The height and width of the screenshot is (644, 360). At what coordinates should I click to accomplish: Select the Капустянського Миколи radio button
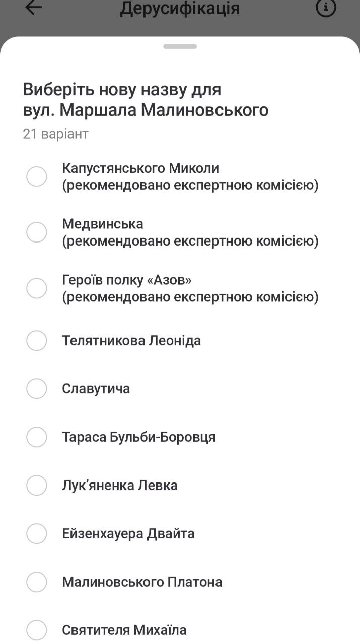click(x=37, y=177)
